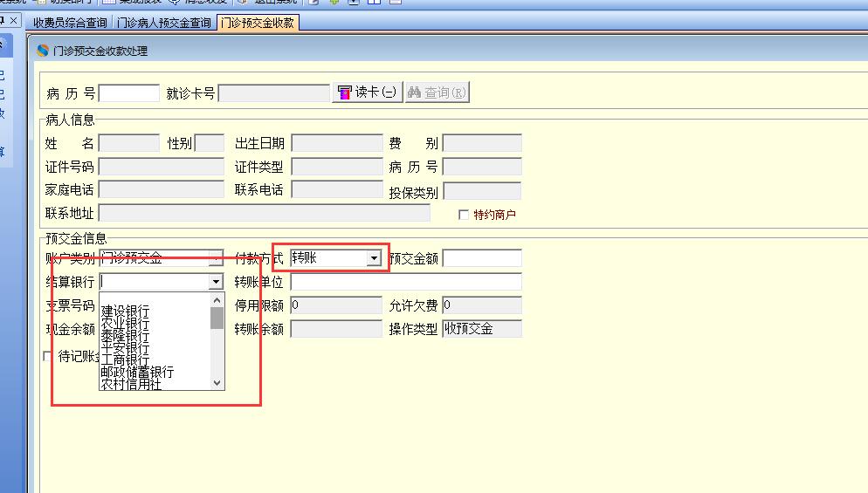Click the 预交金额 amount field

pyautogui.click(x=482, y=257)
